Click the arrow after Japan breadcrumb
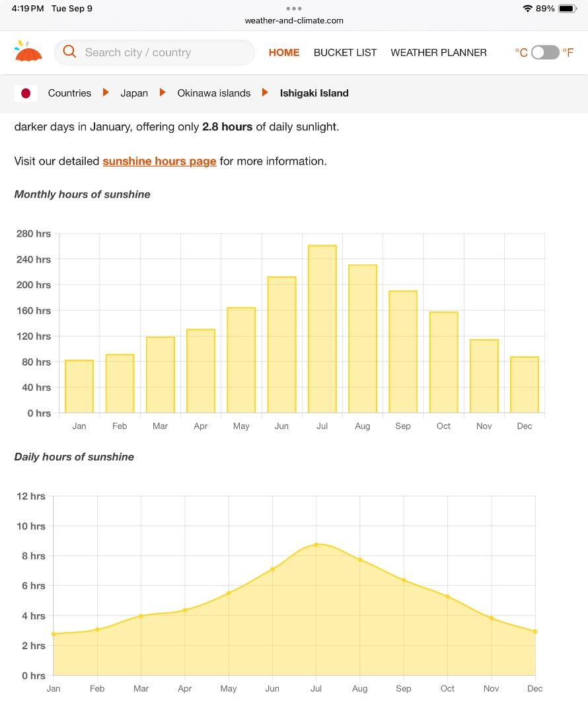The image size is (588, 714). coord(163,93)
